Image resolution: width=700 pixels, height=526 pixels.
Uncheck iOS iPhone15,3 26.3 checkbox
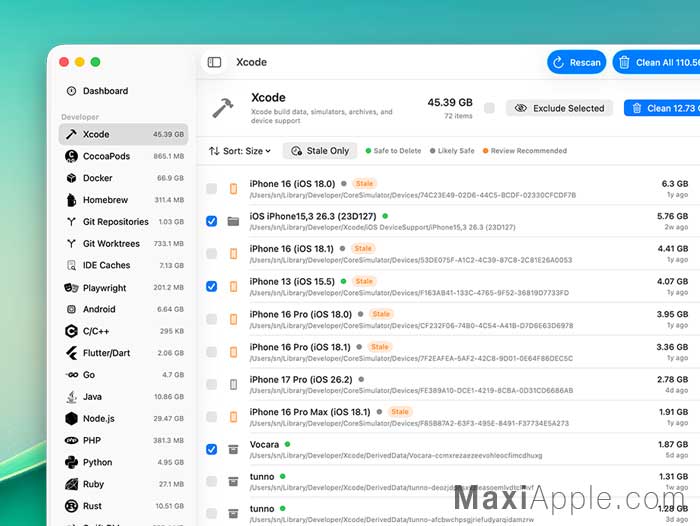(212, 221)
